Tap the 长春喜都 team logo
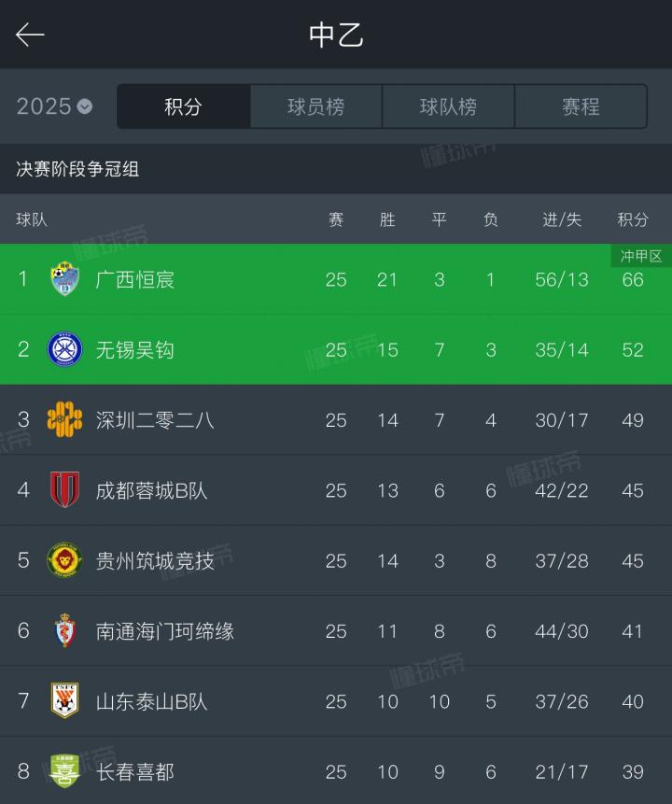 pyautogui.click(x=65, y=771)
